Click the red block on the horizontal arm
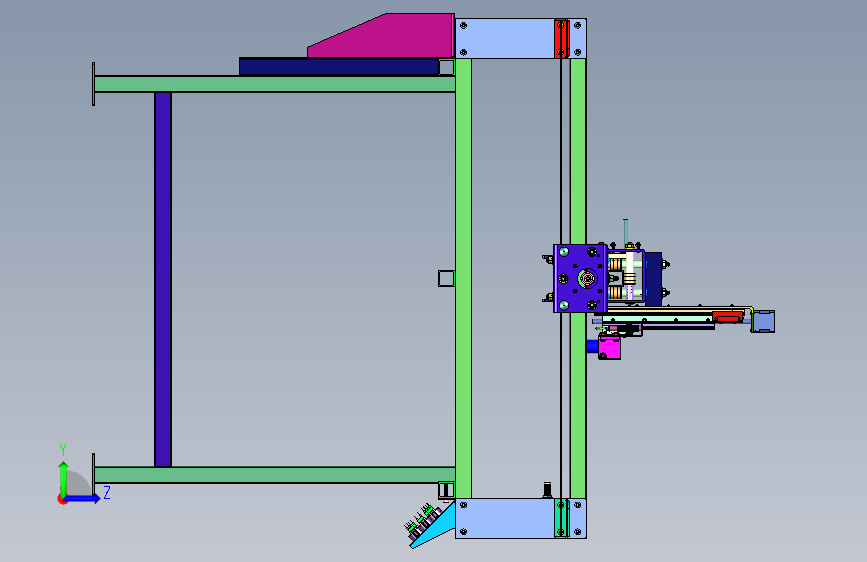This screenshot has width=867, height=562. 727,317
